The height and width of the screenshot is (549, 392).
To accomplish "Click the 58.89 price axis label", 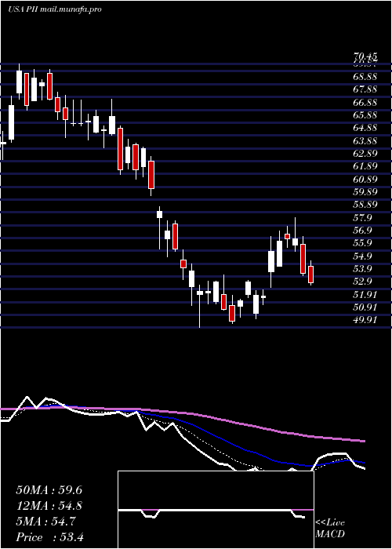I will tap(365, 205).
